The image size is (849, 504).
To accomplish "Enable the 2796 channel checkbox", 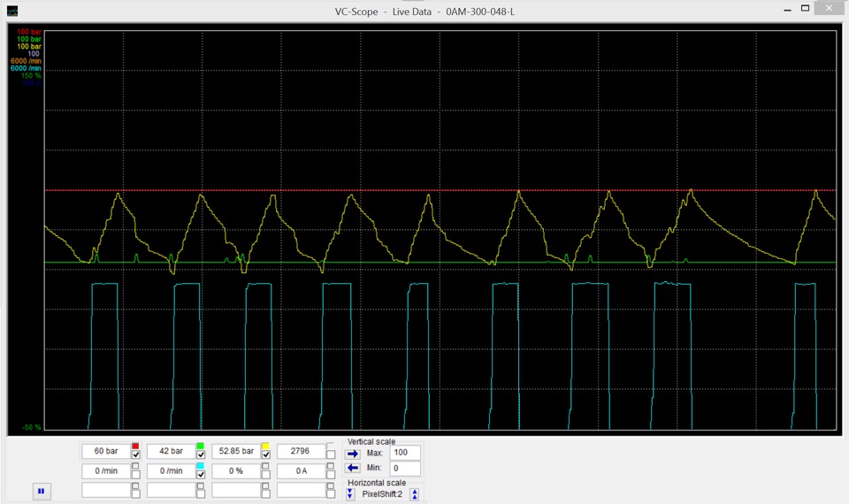I will pos(331,454).
